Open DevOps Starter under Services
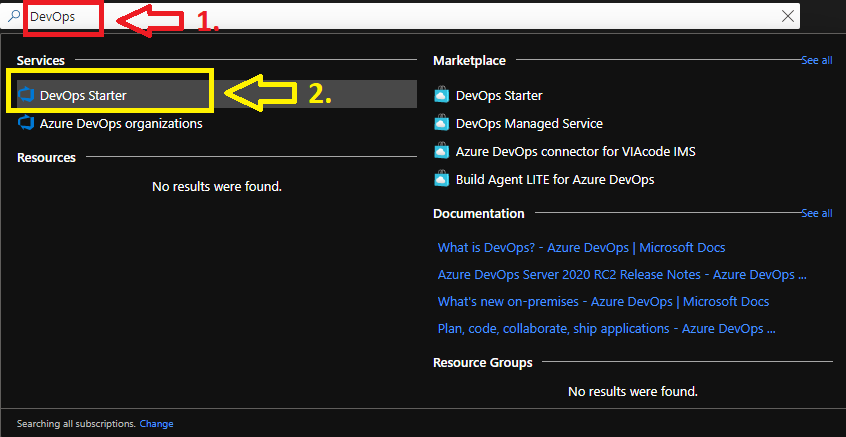This screenshot has height=437, width=846. [x=217, y=95]
